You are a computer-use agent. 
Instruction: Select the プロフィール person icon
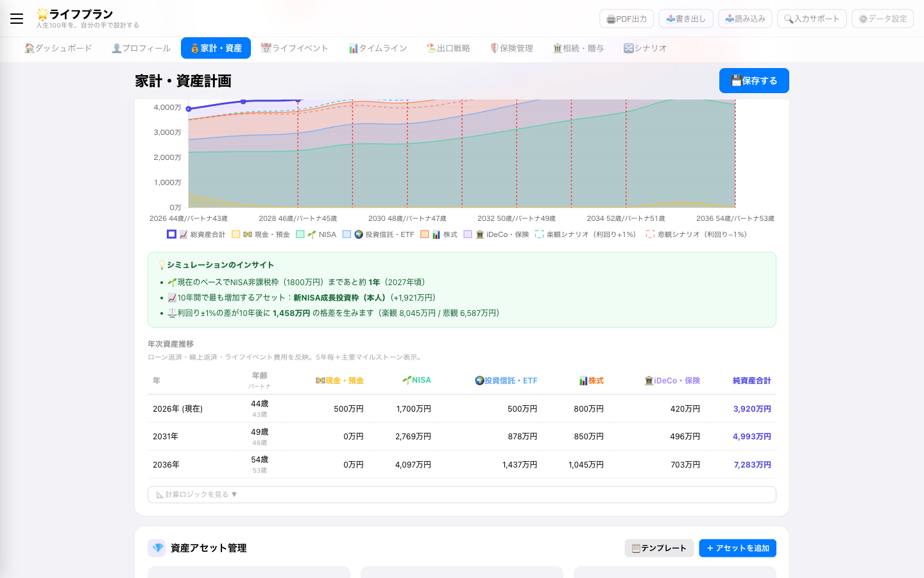coord(118,48)
